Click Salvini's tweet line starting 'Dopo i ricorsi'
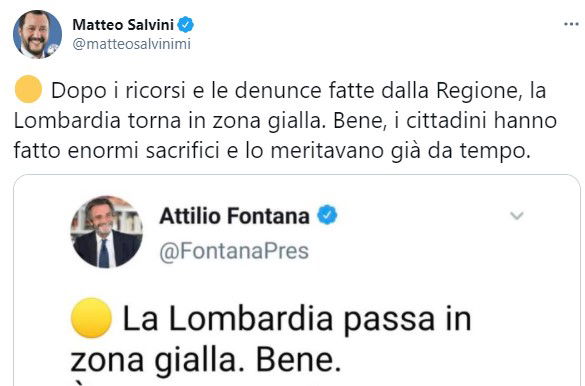585x386 pixels. [x=298, y=91]
